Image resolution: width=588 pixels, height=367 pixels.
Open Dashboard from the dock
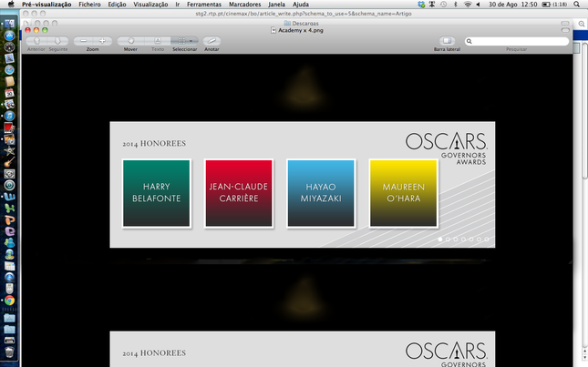pos(9,46)
